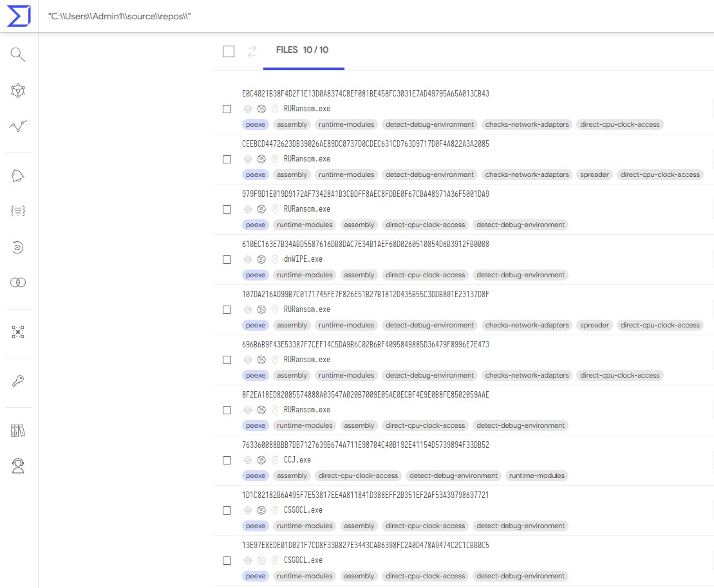Click detect-debug-environment tag on CCJ.exe row
Image resolution: width=714 pixels, height=588 pixels.
[453, 475]
